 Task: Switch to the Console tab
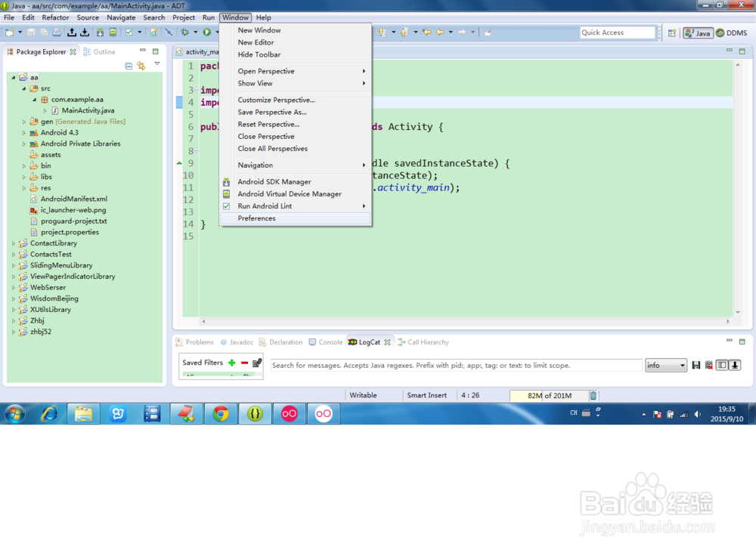pos(325,342)
